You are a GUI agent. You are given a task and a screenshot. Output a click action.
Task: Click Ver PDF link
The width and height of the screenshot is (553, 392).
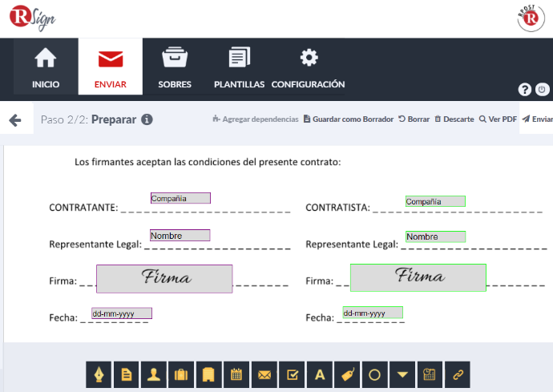(498, 119)
